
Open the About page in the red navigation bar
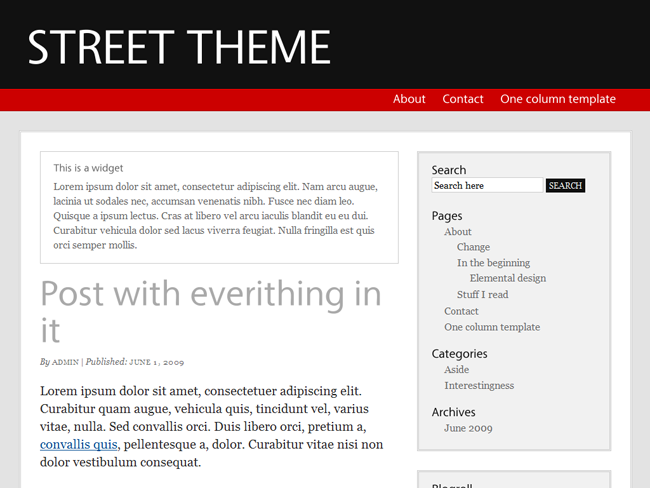point(409,99)
